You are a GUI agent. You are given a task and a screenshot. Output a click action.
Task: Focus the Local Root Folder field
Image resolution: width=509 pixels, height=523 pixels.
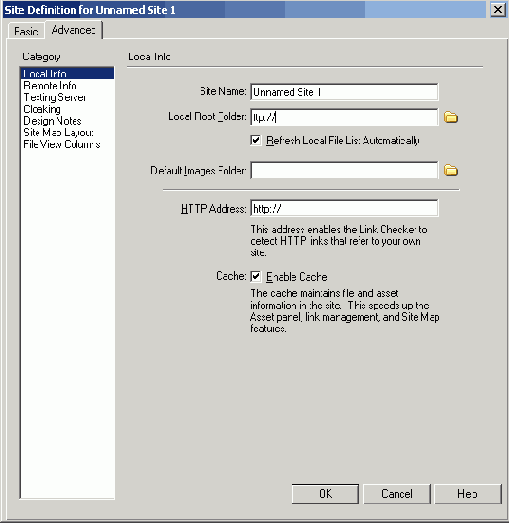click(x=344, y=117)
